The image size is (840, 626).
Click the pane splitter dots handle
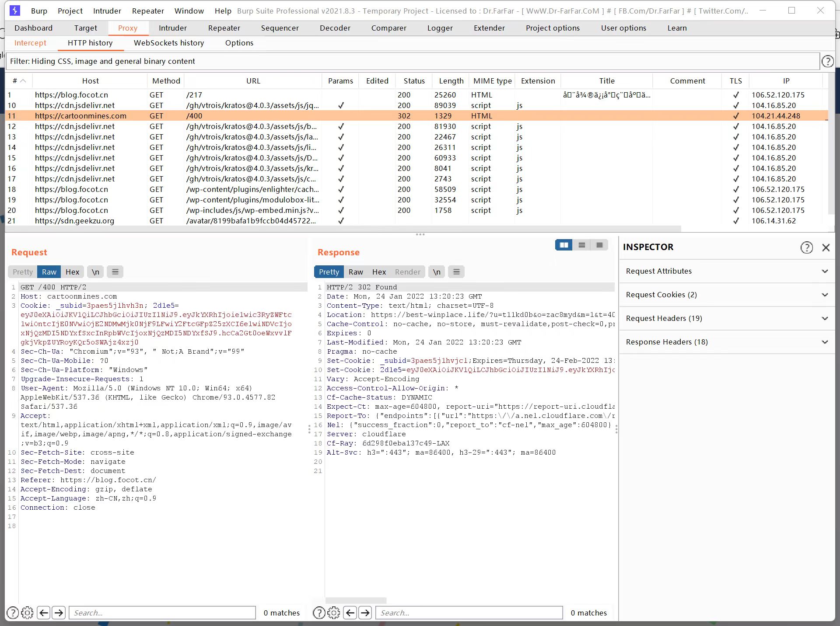point(420,234)
